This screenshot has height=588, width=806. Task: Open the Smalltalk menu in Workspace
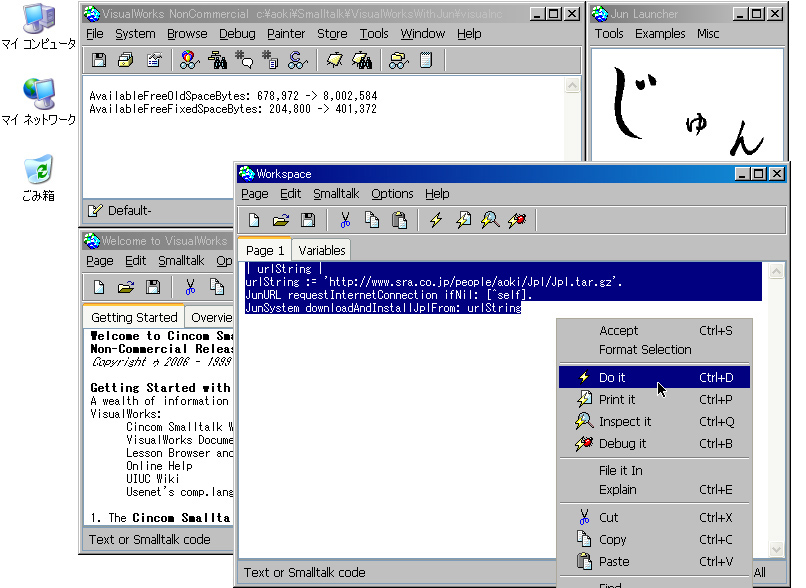336,194
